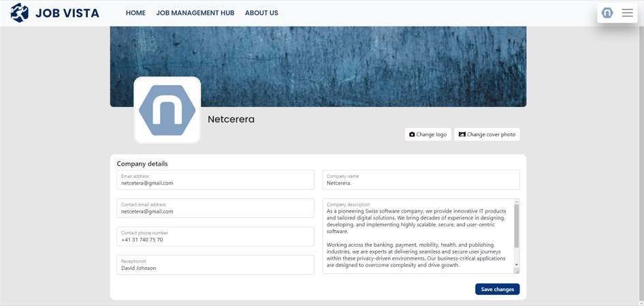This screenshot has width=644, height=306.
Task: Click the Change cover photo button text
Action: 491,134
